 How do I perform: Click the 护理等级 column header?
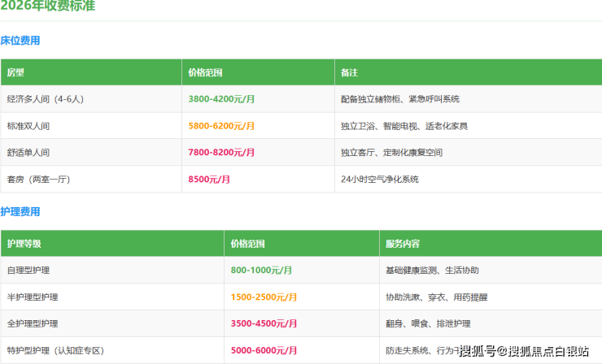24,243
